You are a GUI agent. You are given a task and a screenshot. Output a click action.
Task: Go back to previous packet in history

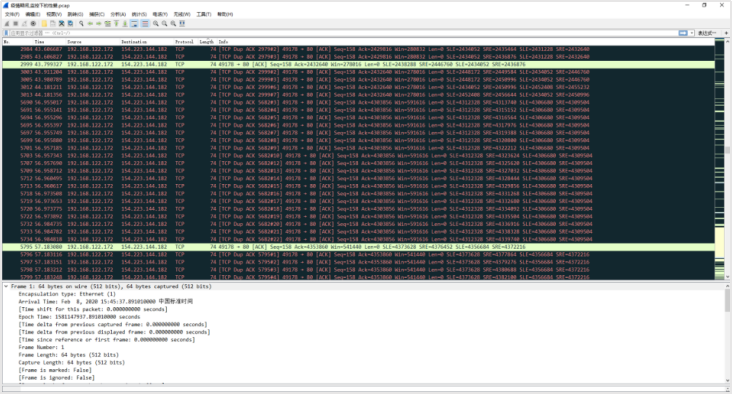90,23
